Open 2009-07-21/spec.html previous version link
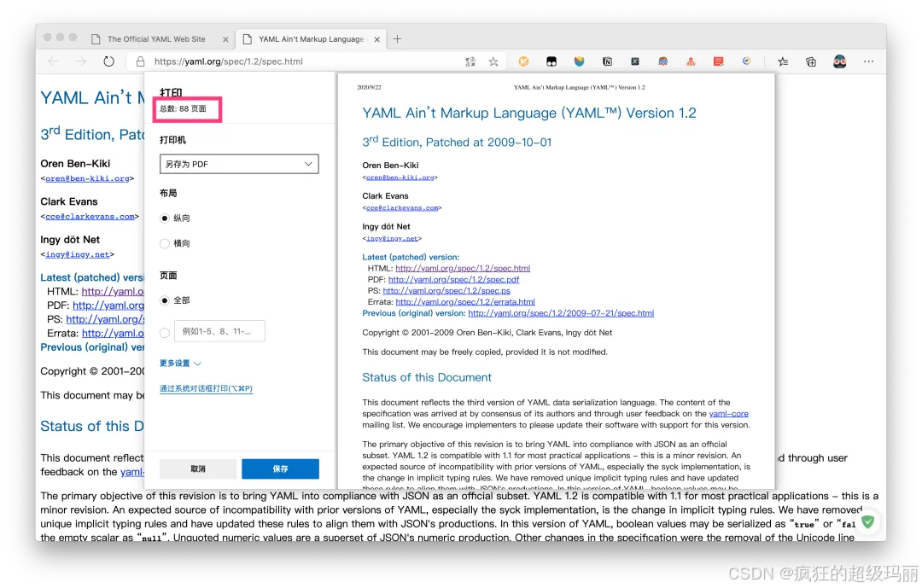922x588 pixels. click(561, 313)
